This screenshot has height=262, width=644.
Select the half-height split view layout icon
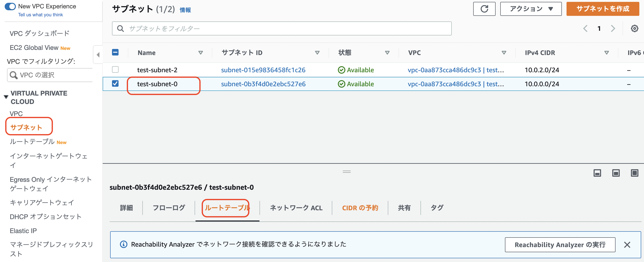click(616, 172)
